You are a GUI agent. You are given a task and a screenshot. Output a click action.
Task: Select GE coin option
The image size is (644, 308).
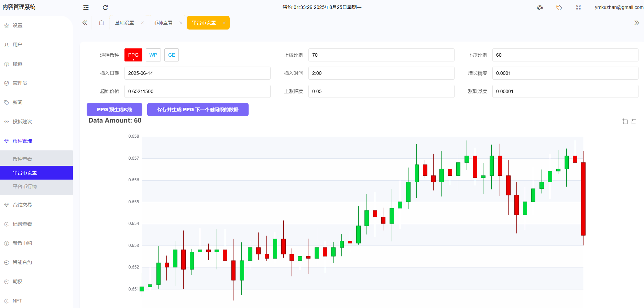coord(171,55)
